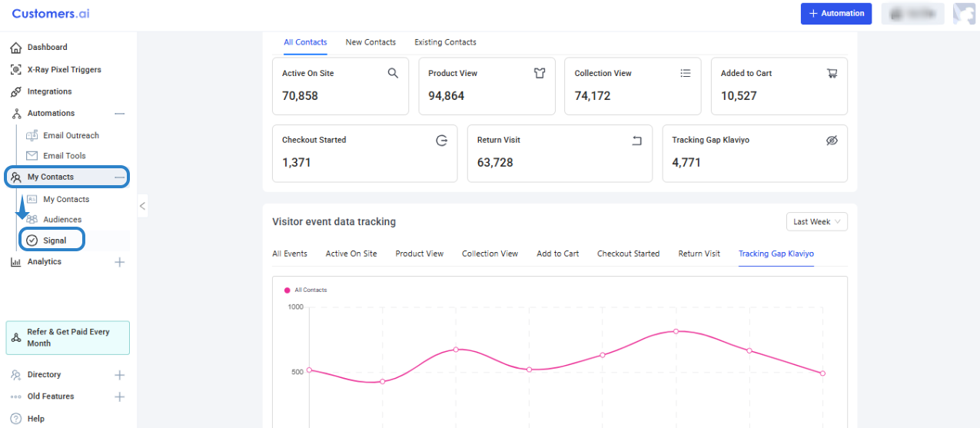Screen dimensions: 980x428
Task: Click the Automation button
Action: coord(836,13)
